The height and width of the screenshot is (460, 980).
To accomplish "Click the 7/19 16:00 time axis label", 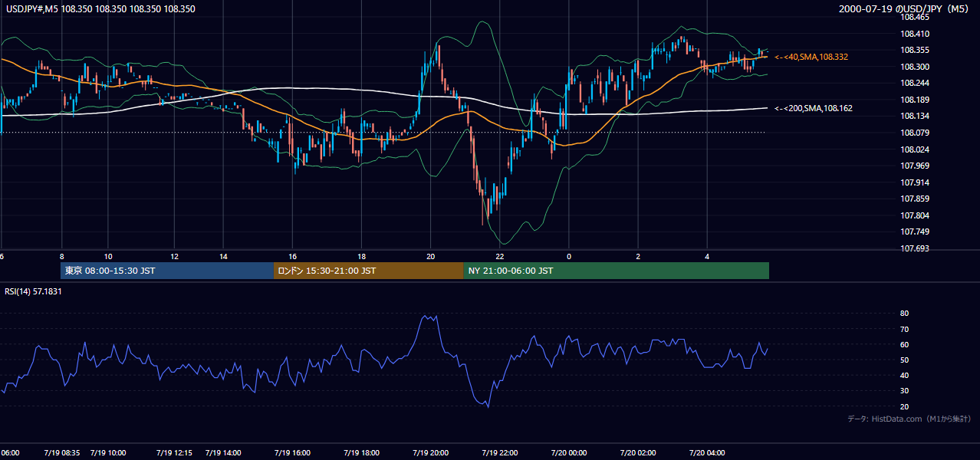I will 292,452.
